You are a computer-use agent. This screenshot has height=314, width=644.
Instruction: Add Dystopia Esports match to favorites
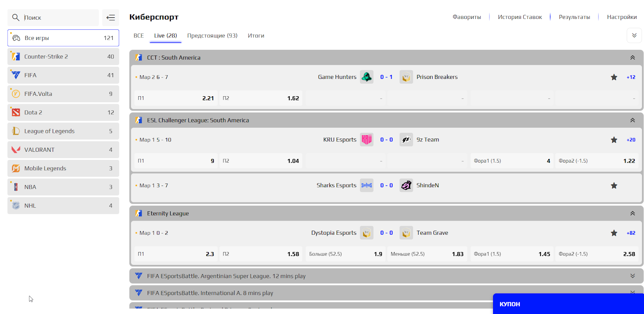614,233
